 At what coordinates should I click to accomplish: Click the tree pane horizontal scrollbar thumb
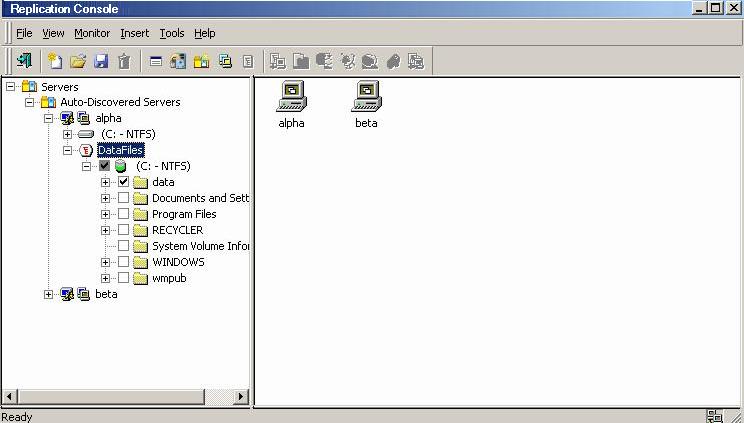[111, 396]
